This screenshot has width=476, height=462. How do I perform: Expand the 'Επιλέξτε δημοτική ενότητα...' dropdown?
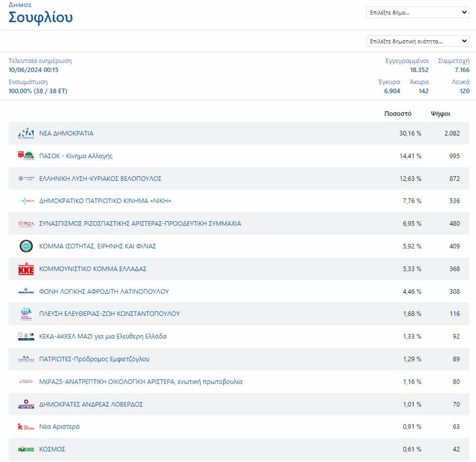coord(417,41)
